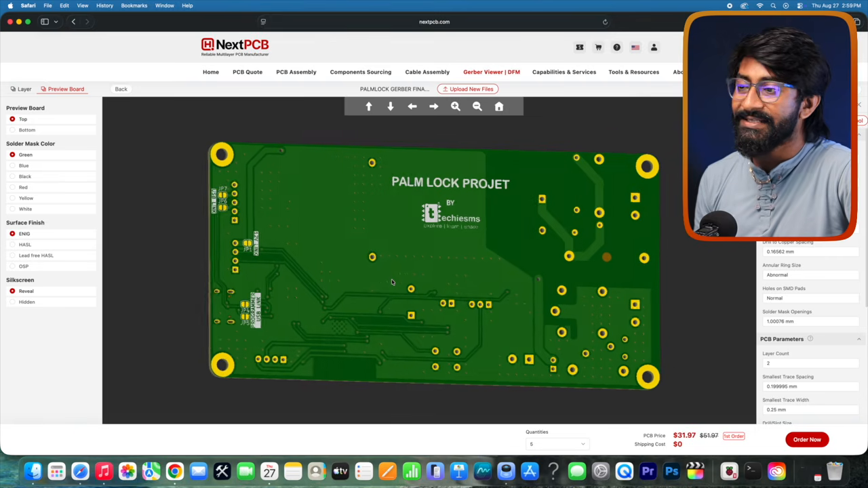
Task: Open Safari sidebar dropdown arrow
Action: click(x=56, y=22)
